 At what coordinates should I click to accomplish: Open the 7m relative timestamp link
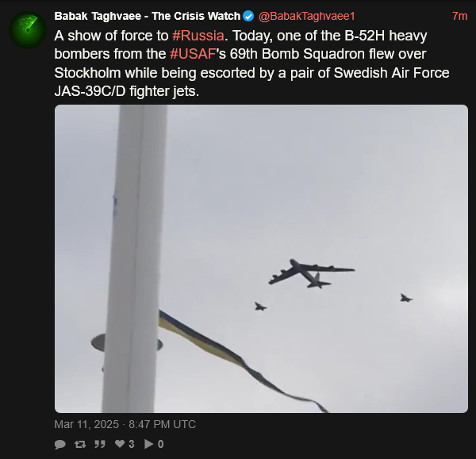(x=459, y=16)
